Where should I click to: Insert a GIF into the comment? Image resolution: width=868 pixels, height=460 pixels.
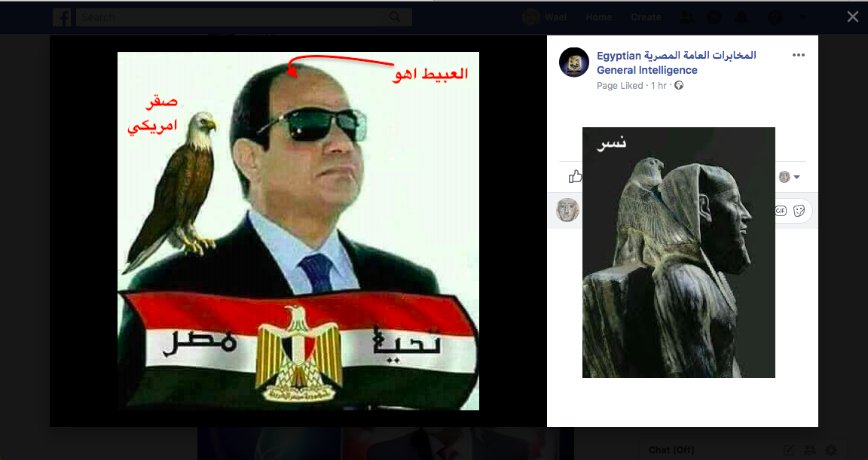click(x=781, y=211)
